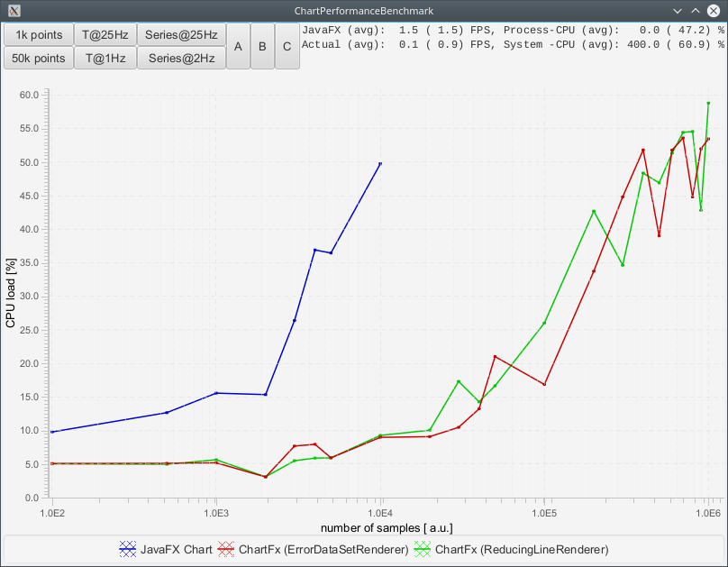Screen dimensions: 728x567
Task: Click the '50k points' button
Action: tap(39, 58)
